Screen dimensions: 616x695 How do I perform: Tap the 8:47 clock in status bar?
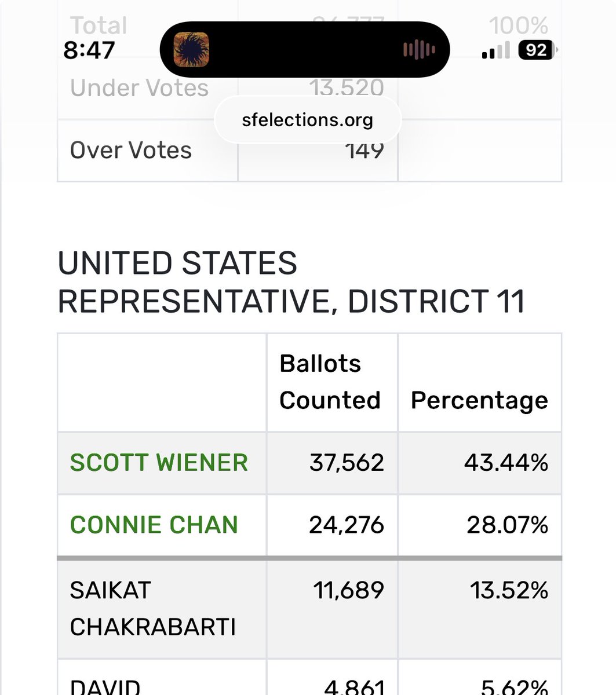[89, 50]
